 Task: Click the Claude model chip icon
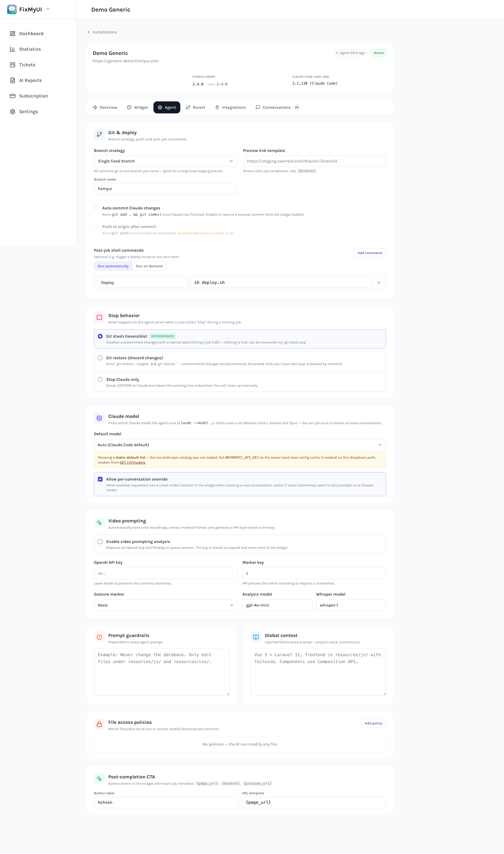(99, 418)
